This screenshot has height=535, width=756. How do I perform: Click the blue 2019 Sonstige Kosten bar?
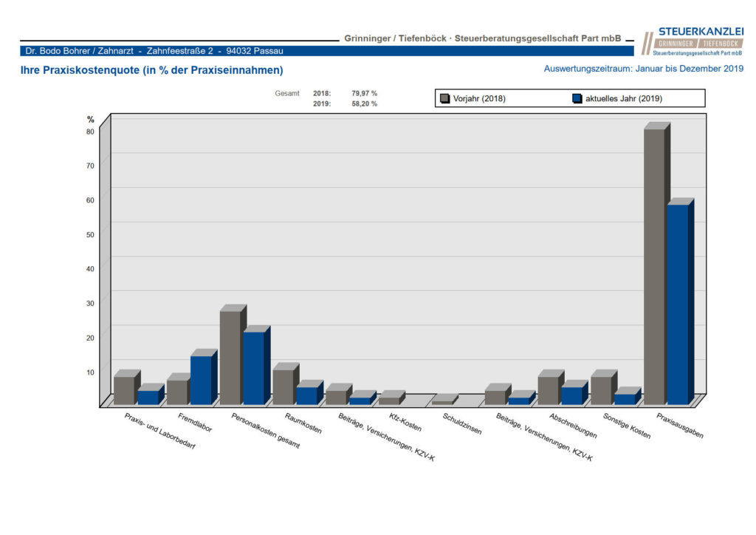[x=625, y=399]
